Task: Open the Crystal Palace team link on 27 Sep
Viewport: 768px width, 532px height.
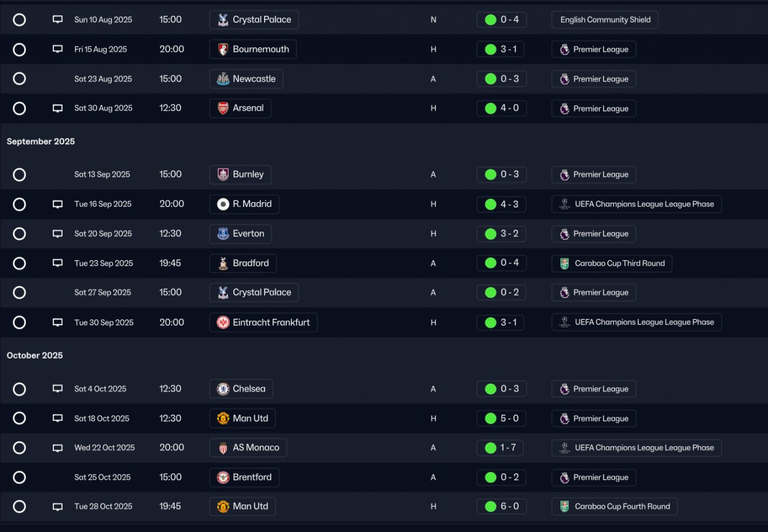Action: (254, 293)
